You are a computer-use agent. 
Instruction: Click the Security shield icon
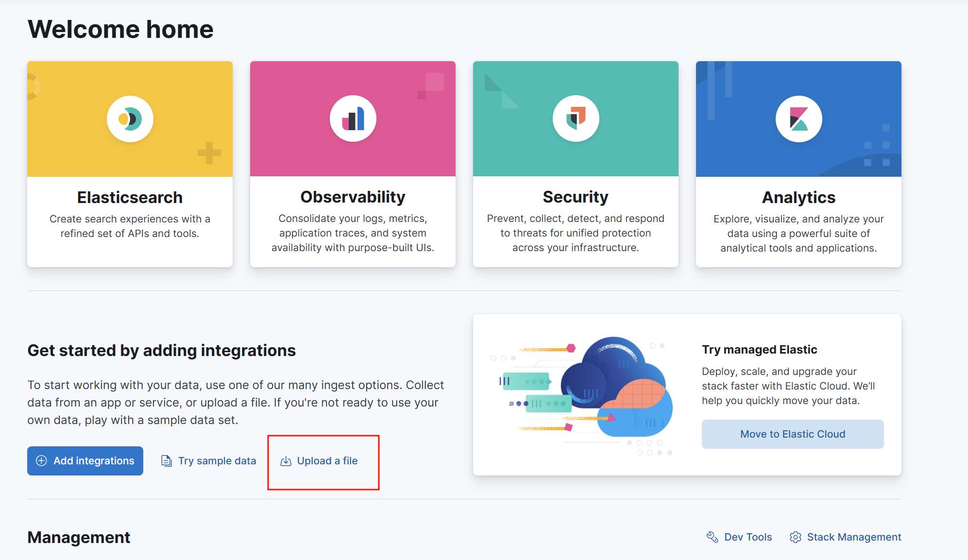coord(576,119)
